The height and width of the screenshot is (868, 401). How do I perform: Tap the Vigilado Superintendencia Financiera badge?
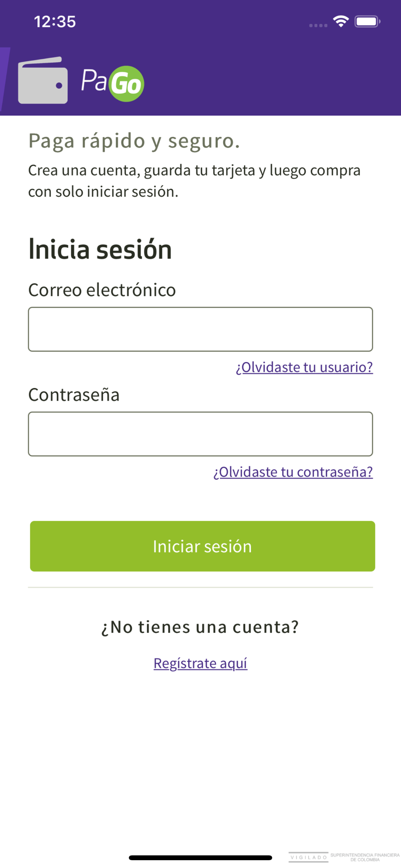(344, 857)
